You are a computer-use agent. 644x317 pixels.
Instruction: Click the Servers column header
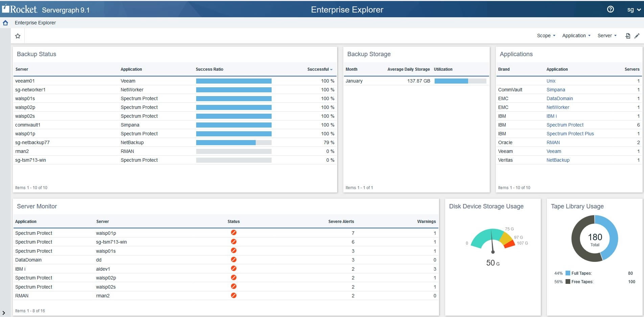[632, 69]
